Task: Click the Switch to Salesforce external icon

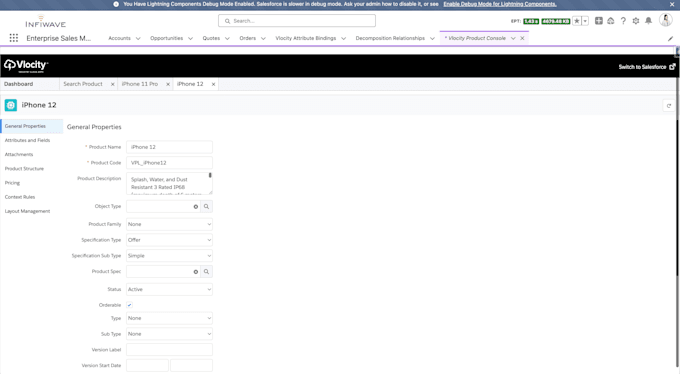Action: 672,67
